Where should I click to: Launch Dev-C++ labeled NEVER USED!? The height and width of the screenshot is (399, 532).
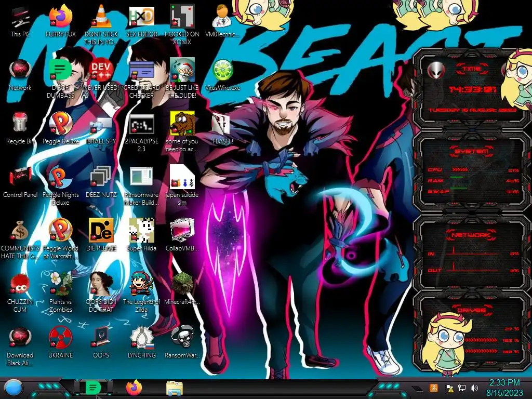[101, 75]
